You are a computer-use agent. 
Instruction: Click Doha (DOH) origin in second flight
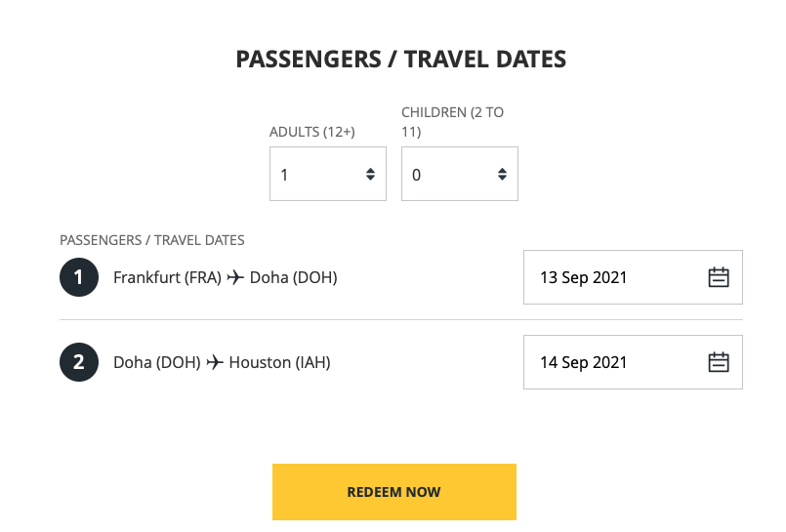coord(157,362)
